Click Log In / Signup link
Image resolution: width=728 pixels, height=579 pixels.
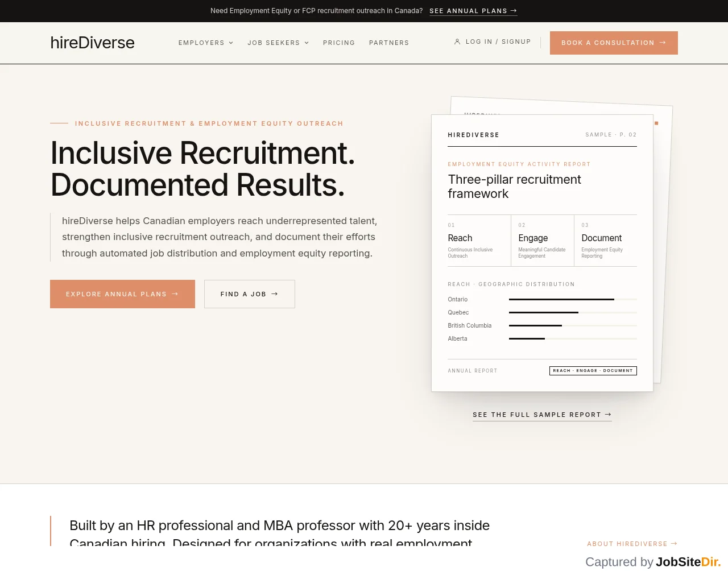coord(493,42)
